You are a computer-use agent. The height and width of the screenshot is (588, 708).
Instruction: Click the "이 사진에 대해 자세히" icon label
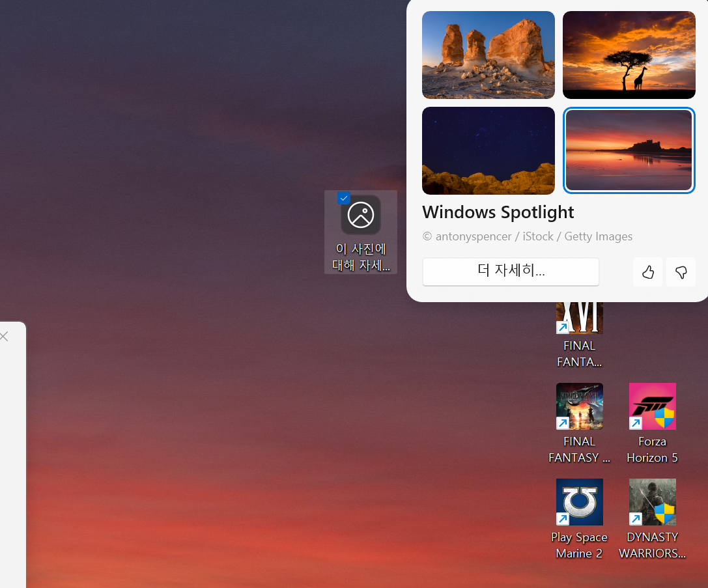(x=360, y=257)
